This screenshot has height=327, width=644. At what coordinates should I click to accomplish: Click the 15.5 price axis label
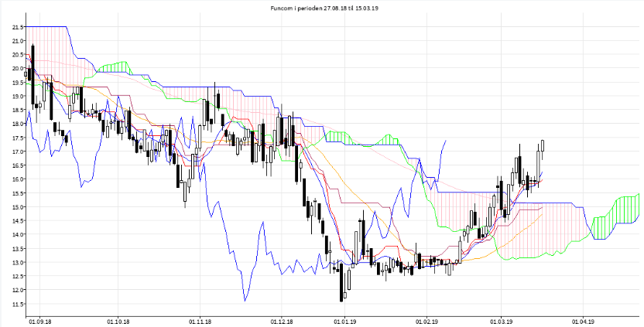click(17, 193)
